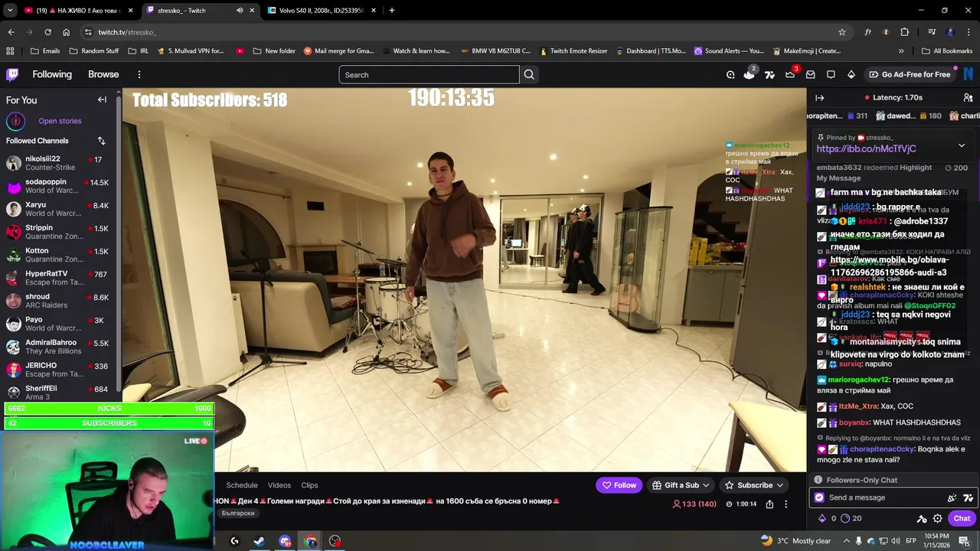Open the pinned ibb.co link
This screenshot has width=980, height=551.
point(866,149)
